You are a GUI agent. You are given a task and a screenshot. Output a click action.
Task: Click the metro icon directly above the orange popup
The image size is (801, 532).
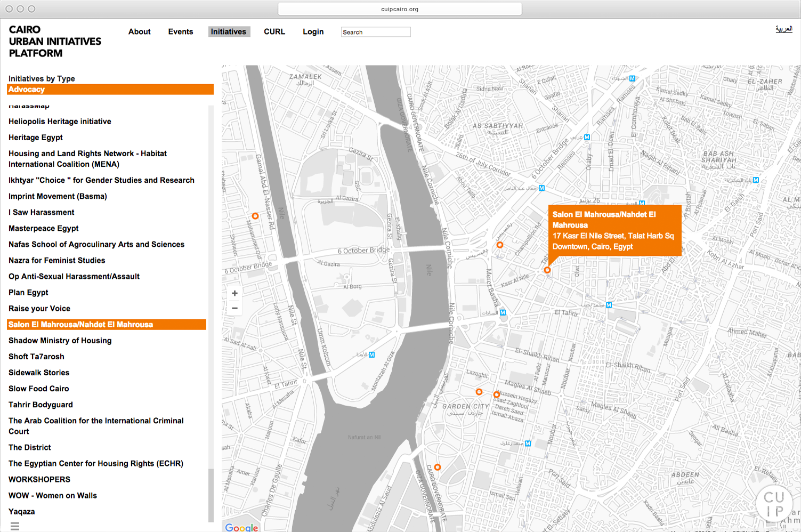pyautogui.click(x=642, y=203)
